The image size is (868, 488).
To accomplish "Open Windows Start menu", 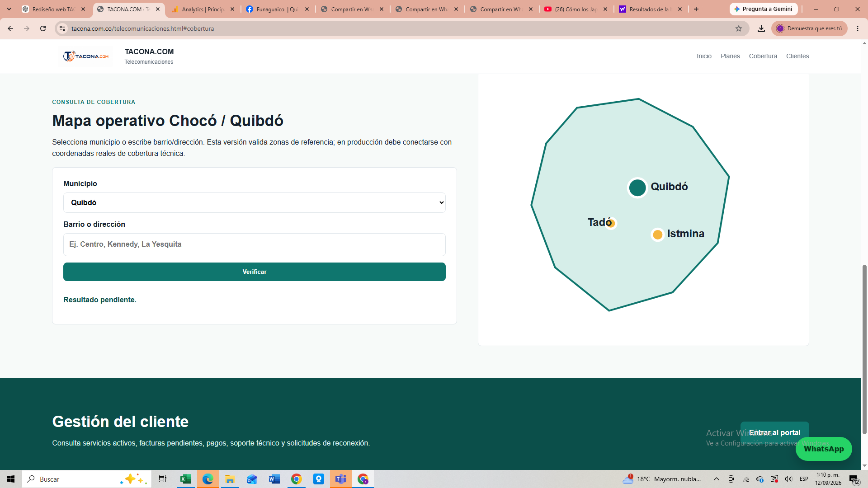I will pos(11,479).
